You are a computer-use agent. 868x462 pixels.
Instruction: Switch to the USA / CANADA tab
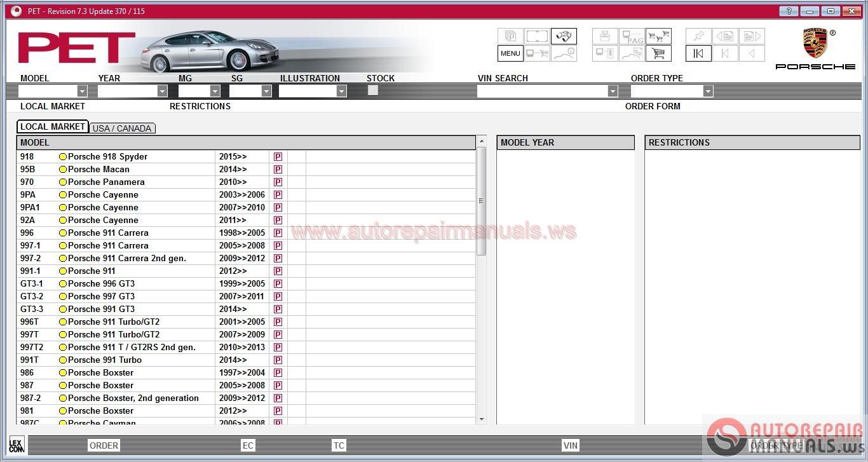pyautogui.click(x=122, y=128)
